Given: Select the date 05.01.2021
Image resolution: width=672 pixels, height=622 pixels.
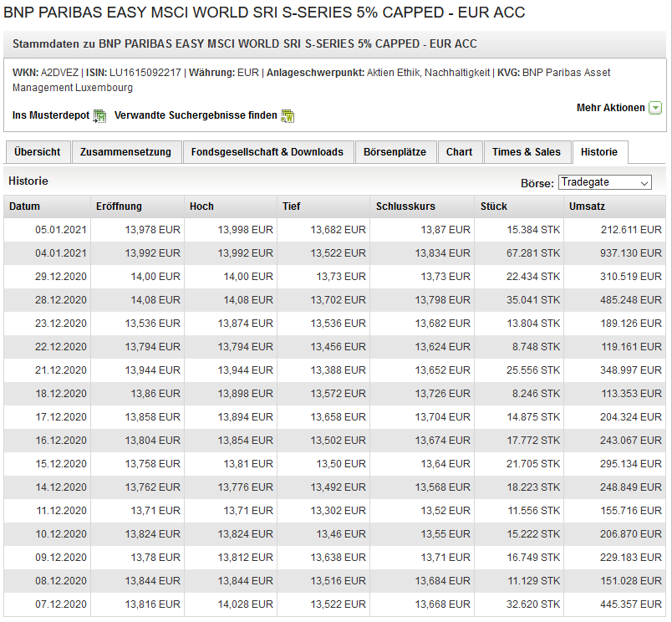Looking at the screenshot, I should (x=61, y=230).
